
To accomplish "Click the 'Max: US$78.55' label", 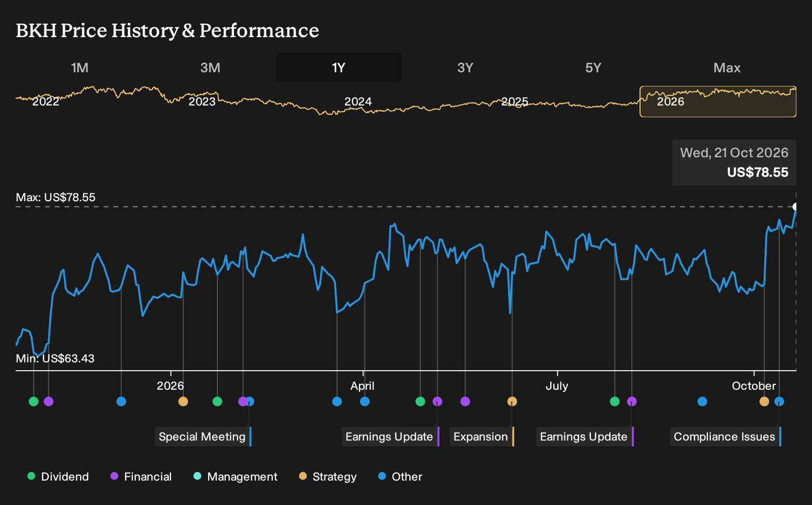I will 56,197.
